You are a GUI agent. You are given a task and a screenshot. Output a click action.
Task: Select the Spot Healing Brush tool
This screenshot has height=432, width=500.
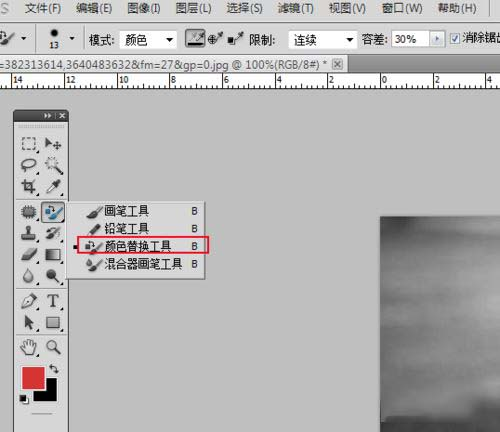(x=29, y=212)
